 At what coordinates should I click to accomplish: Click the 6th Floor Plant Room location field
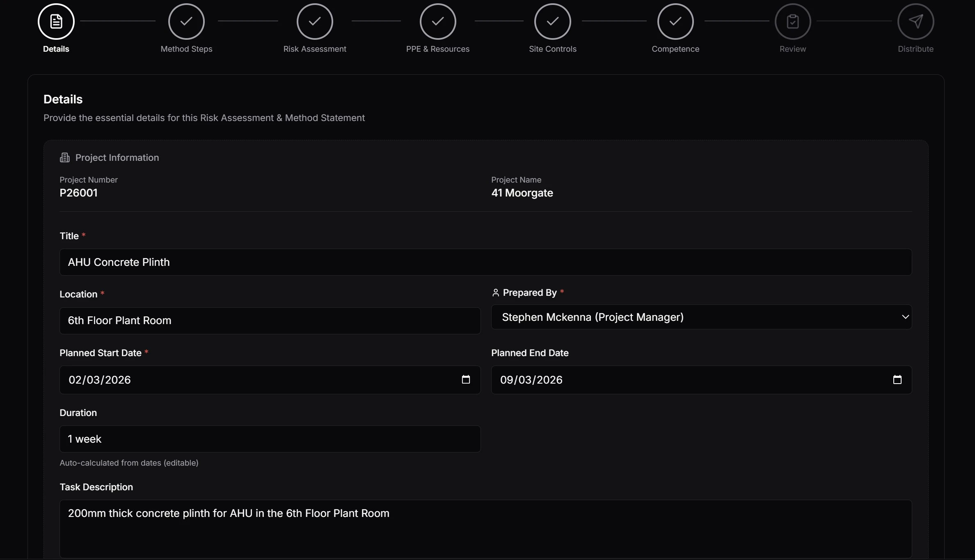(270, 320)
